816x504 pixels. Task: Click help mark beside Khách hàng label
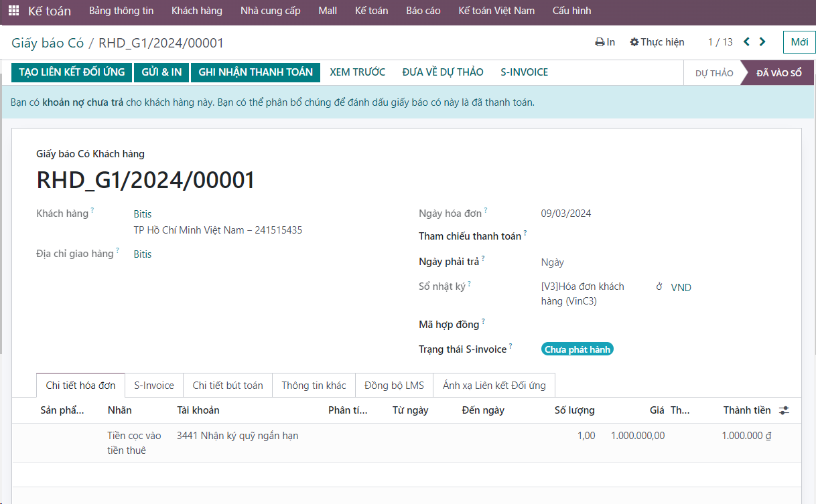click(92, 211)
